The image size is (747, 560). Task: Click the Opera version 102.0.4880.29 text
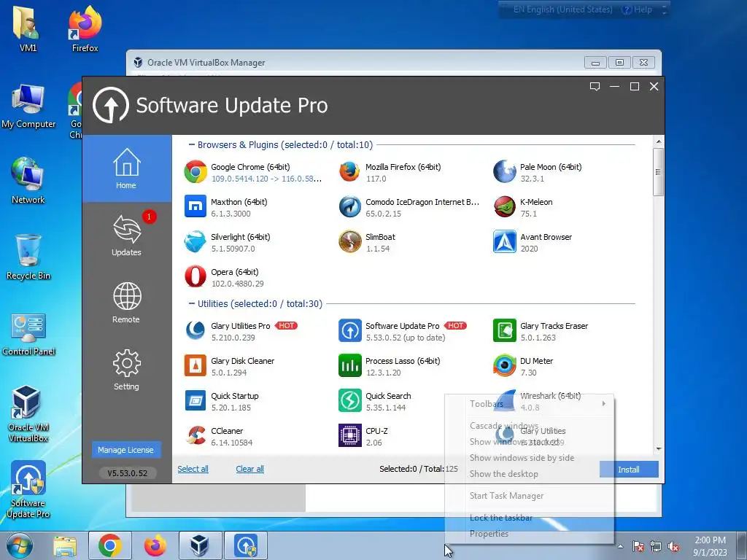(x=237, y=284)
